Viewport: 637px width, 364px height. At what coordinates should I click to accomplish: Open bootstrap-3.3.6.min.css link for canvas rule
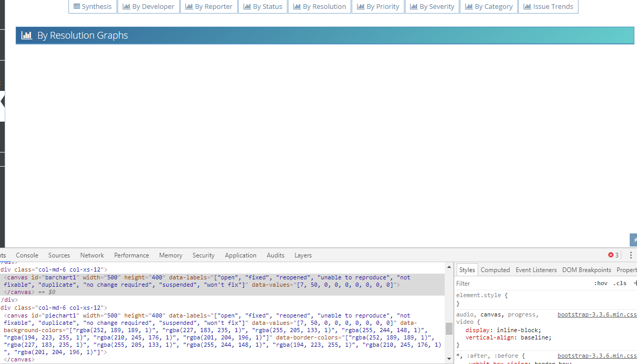(597, 314)
